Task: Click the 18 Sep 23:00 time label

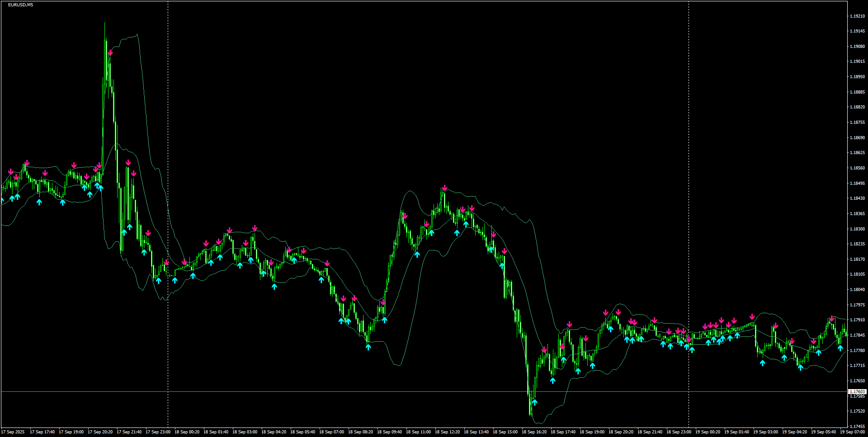Action: [x=679, y=432]
